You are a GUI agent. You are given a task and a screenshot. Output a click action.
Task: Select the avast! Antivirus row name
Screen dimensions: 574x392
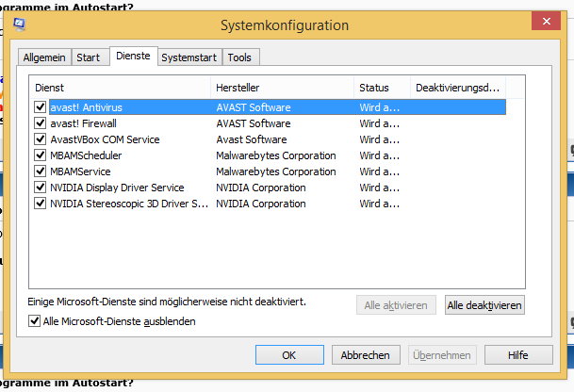(x=87, y=107)
